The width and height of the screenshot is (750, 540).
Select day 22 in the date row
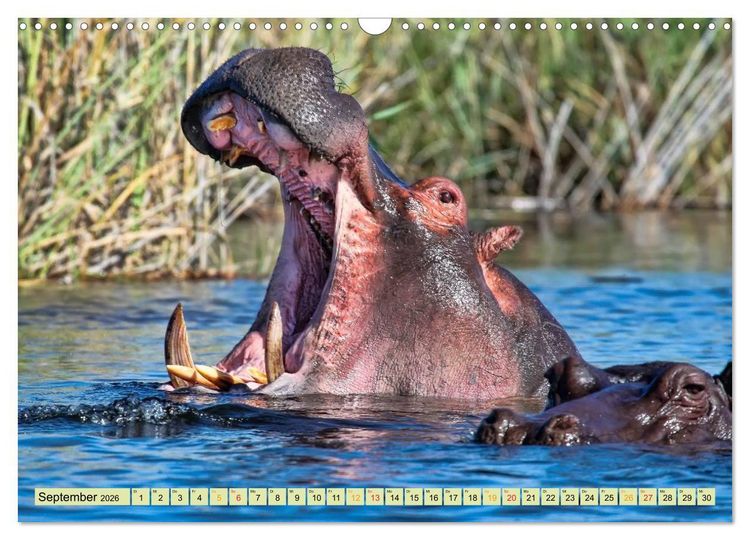(x=551, y=497)
